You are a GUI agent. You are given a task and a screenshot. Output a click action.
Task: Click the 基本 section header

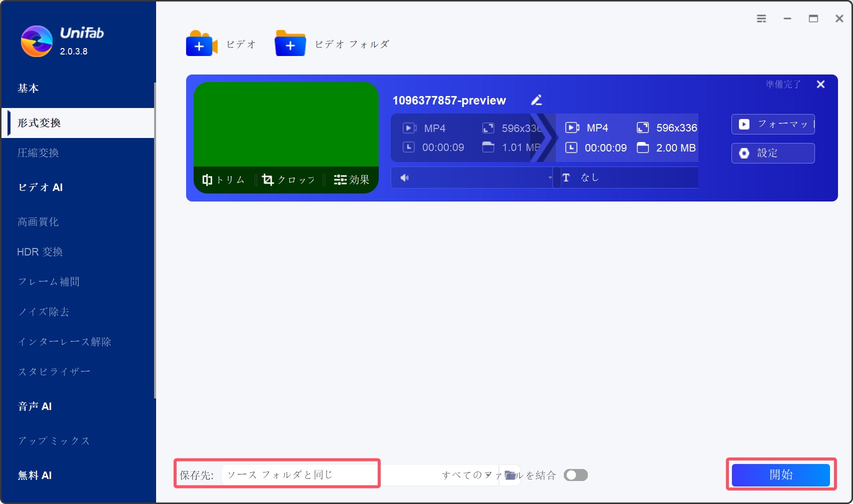pyautogui.click(x=28, y=88)
